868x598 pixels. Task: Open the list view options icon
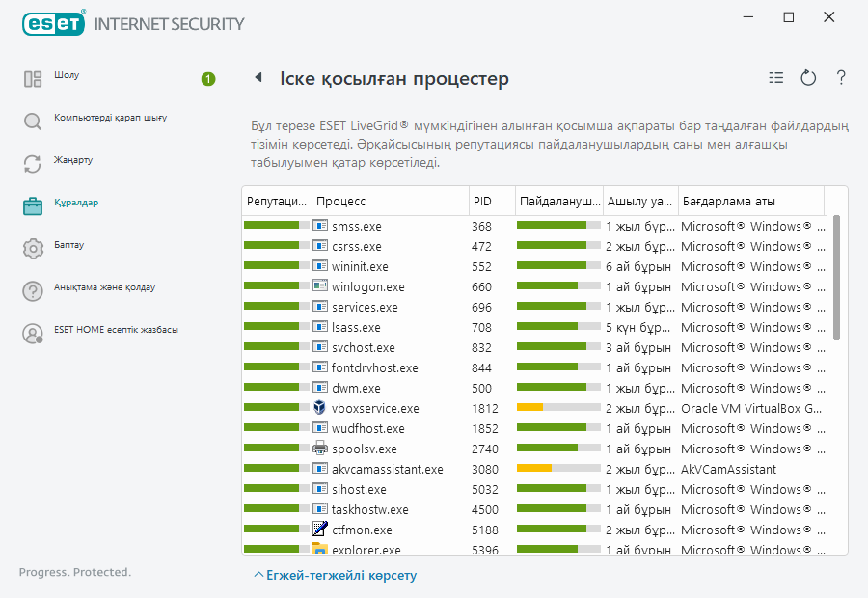click(x=776, y=78)
